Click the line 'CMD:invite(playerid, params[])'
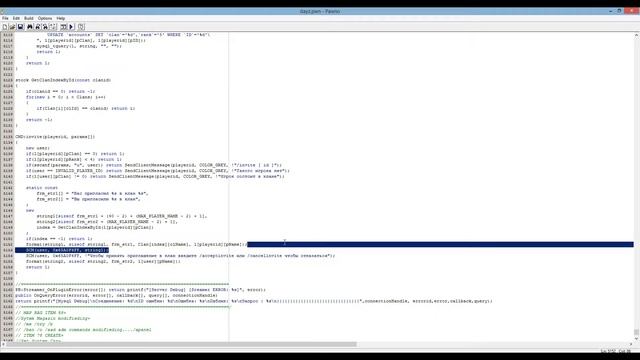This screenshot has width=640, height=360. pyautogui.click(x=55, y=137)
